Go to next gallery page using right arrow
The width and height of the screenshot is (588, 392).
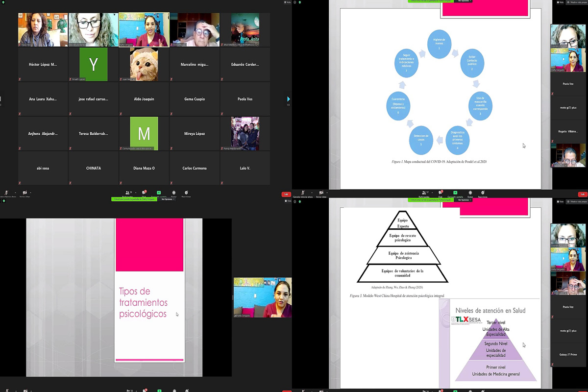tap(288, 99)
